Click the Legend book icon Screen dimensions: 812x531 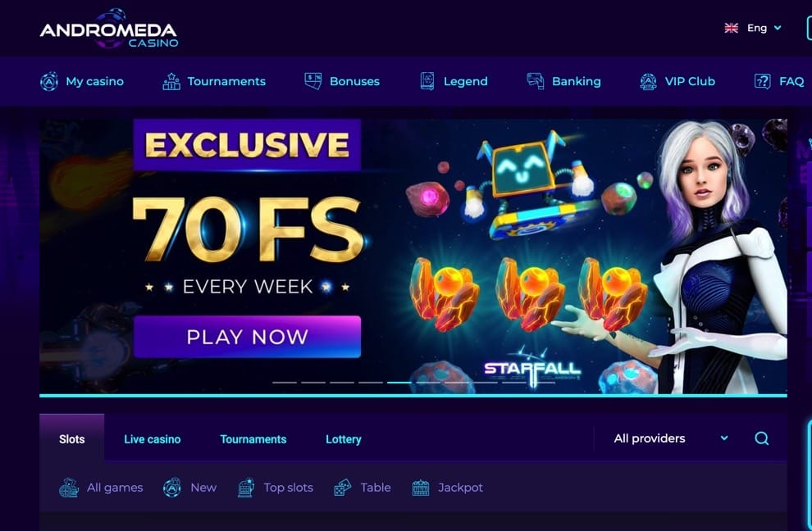[x=427, y=81]
